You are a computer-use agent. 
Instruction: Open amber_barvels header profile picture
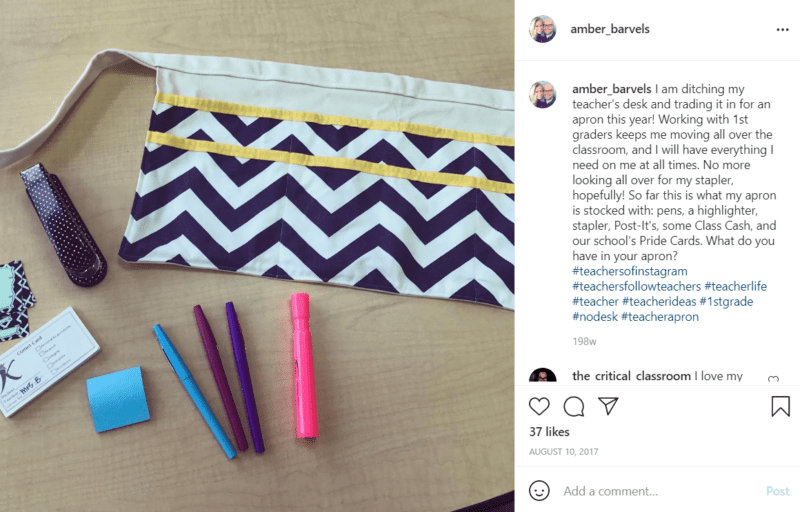pos(542,29)
